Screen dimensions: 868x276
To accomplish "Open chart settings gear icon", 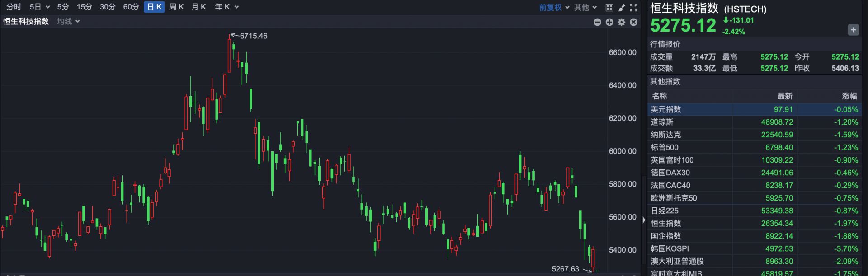I will click(x=622, y=22).
